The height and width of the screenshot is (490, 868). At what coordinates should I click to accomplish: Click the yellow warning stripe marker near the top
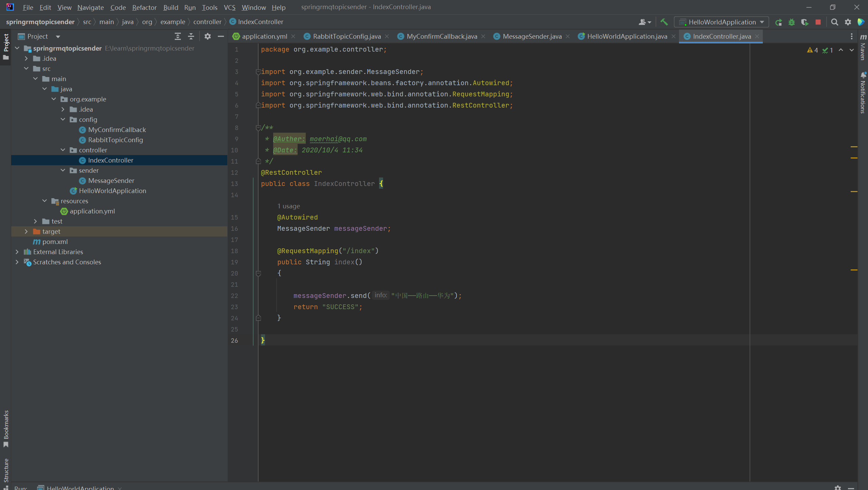[x=854, y=147]
